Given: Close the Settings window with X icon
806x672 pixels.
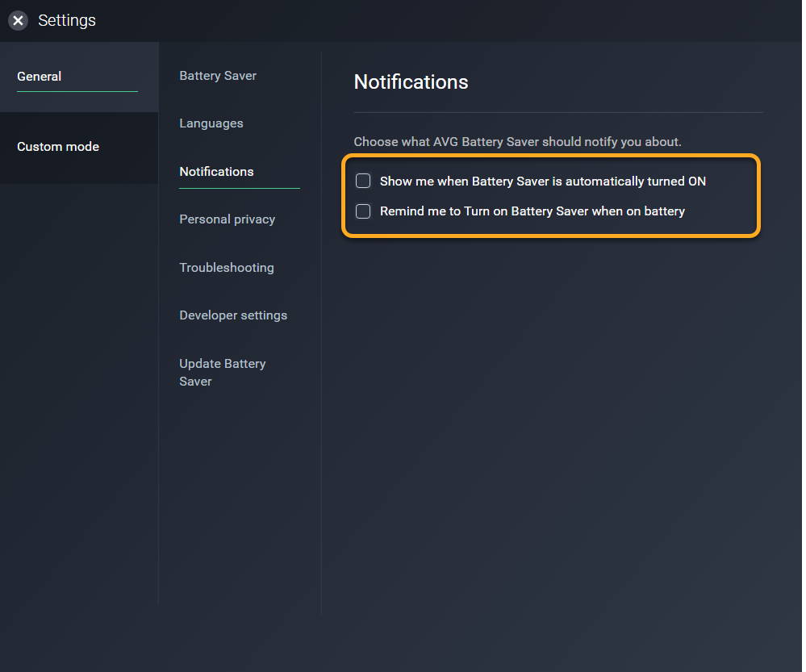Looking at the screenshot, I should 18,21.
